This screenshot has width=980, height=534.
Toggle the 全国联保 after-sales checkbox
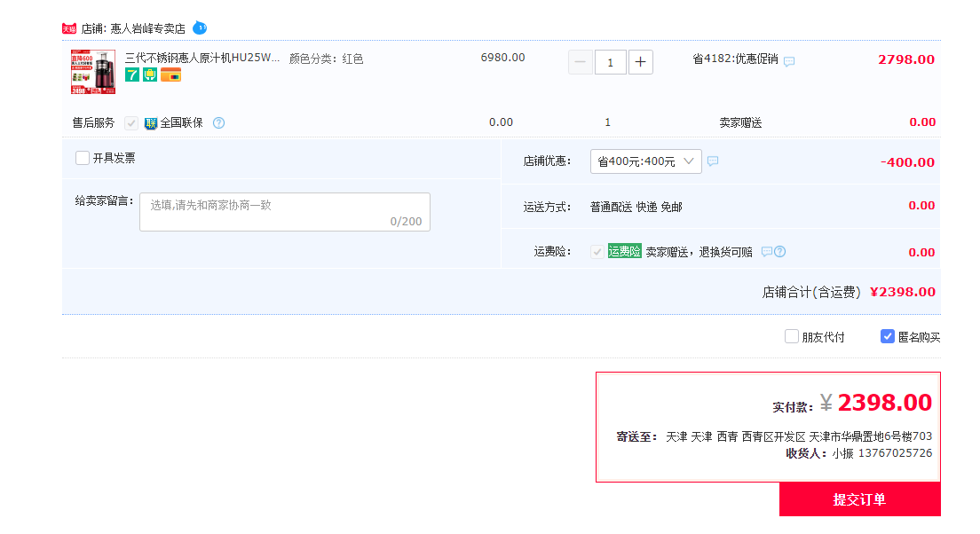[130, 123]
